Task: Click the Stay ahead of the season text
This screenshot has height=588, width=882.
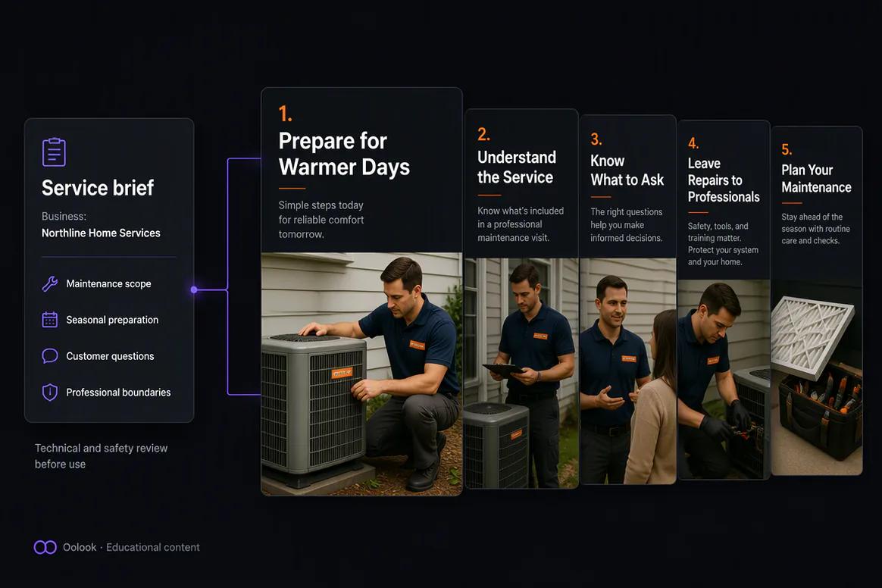Action: (x=815, y=228)
